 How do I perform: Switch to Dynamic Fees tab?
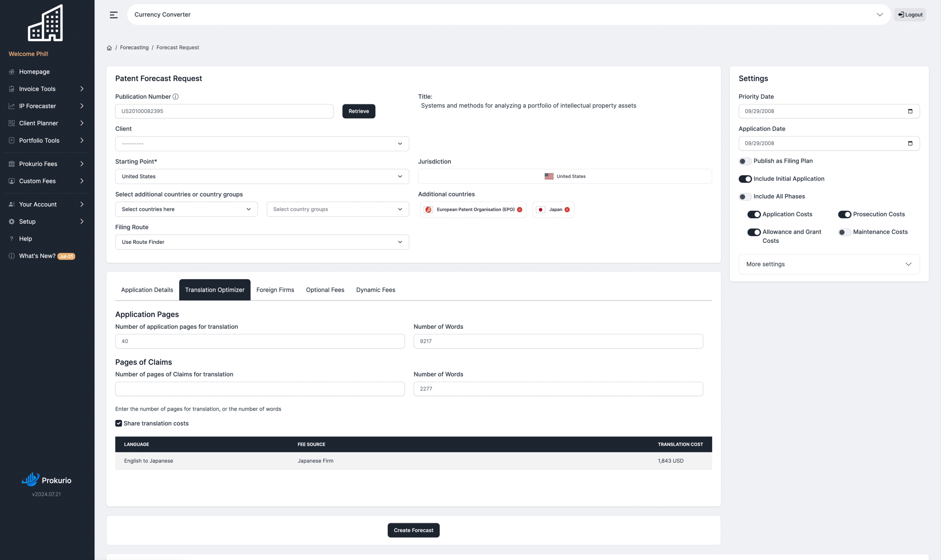click(376, 290)
